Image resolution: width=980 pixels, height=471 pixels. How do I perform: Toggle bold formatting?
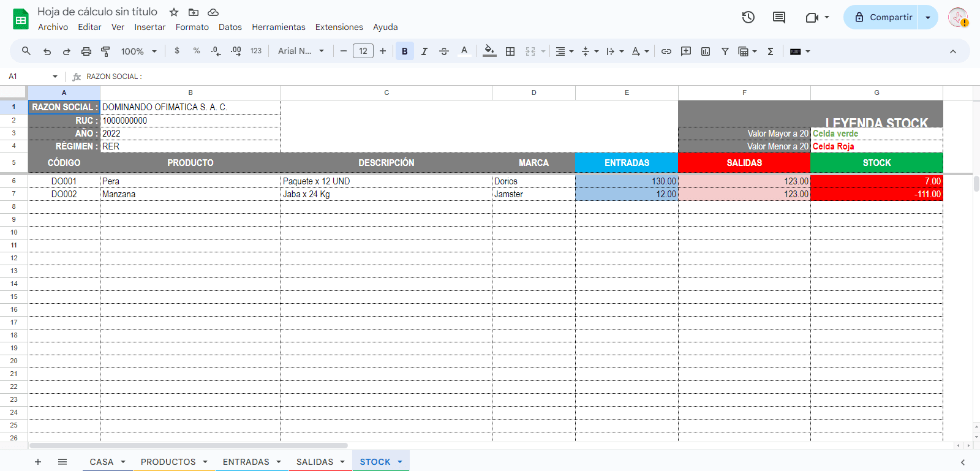[x=404, y=51]
